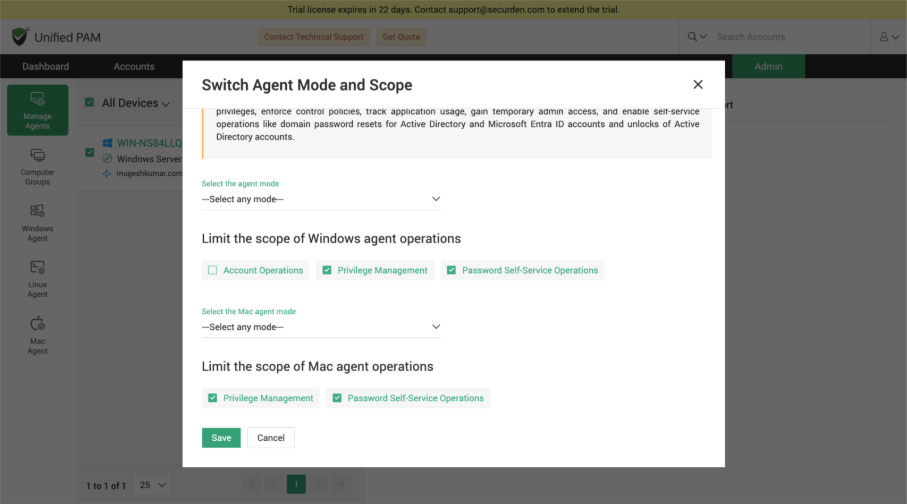Uncheck Windows Privilege Management checkbox

click(x=327, y=270)
